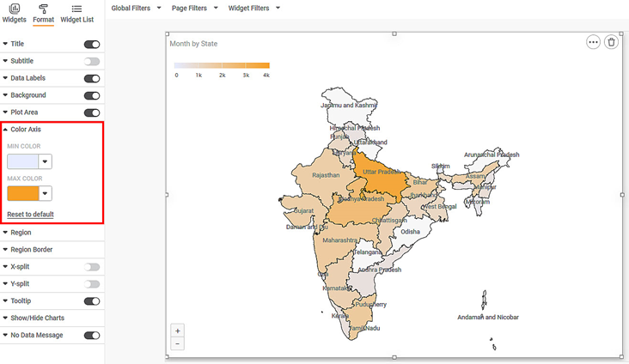
Task: Click the three-dot more options icon
Action: pyautogui.click(x=593, y=42)
